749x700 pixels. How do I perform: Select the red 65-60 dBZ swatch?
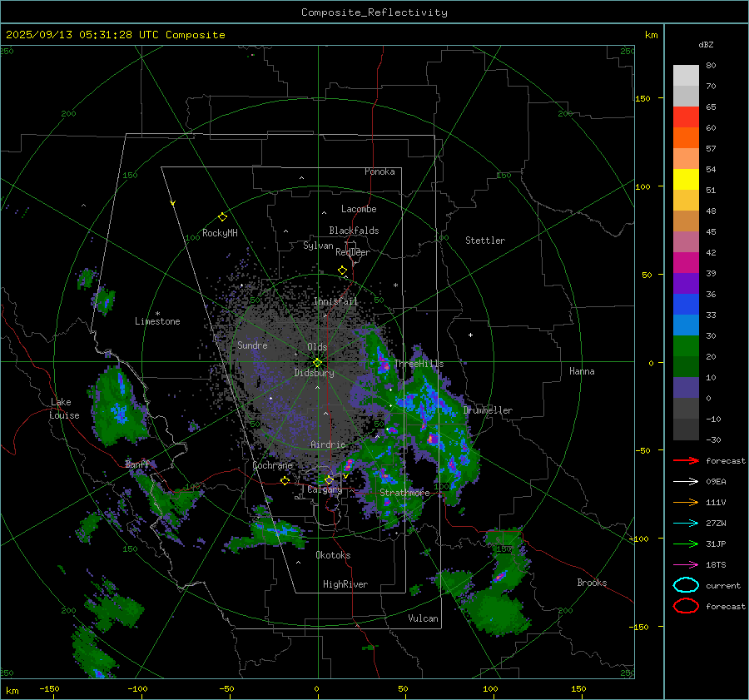point(686,117)
